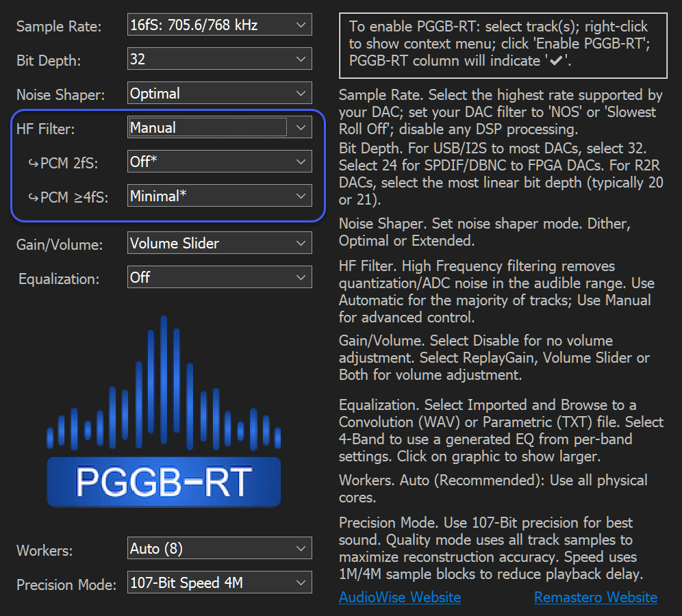Select the 'Workers:' field label
The image size is (682, 616).
pyautogui.click(x=45, y=550)
